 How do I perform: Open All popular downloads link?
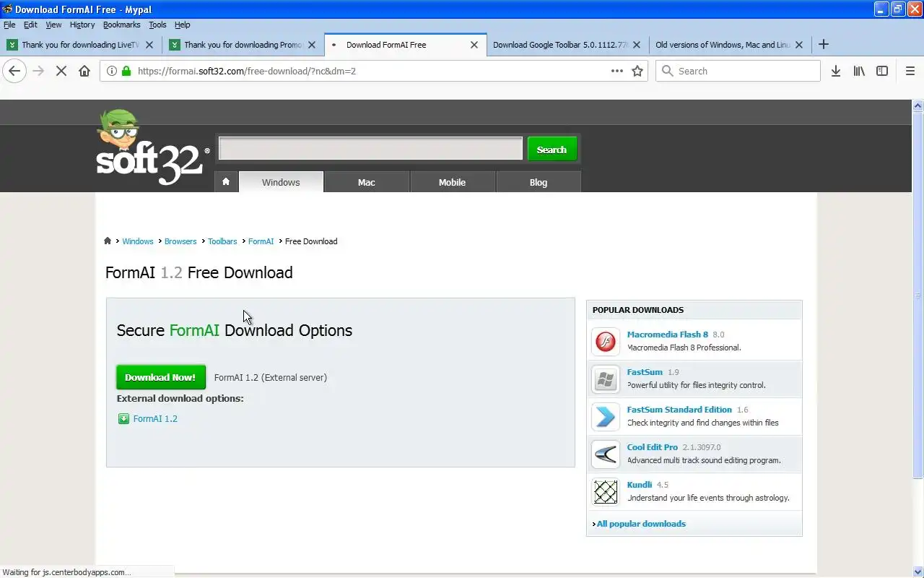pos(641,524)
